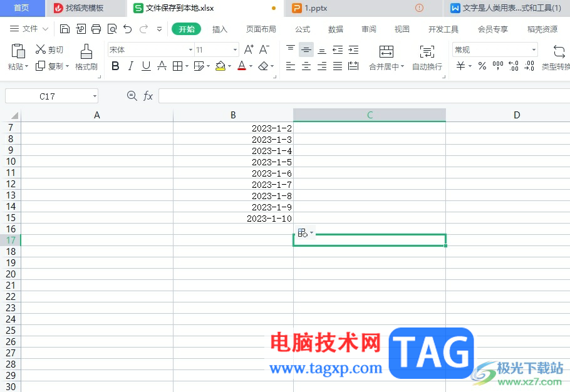Align text right
Viewport: 570px width, 392px height.
point(322,66)
